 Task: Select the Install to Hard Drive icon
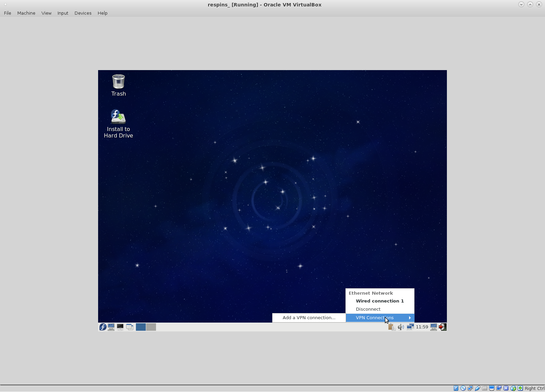(x=118, y=124)
